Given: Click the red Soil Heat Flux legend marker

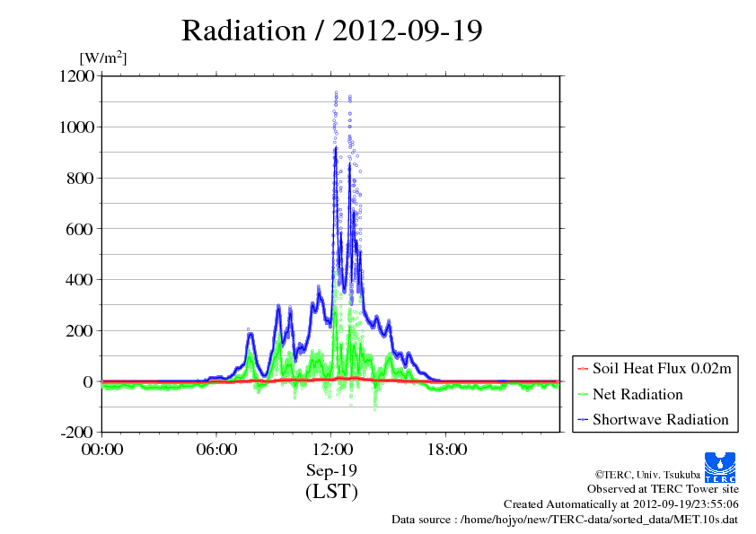Looking at the screenshot, I should pyautogui.click(x=583, y=369).
